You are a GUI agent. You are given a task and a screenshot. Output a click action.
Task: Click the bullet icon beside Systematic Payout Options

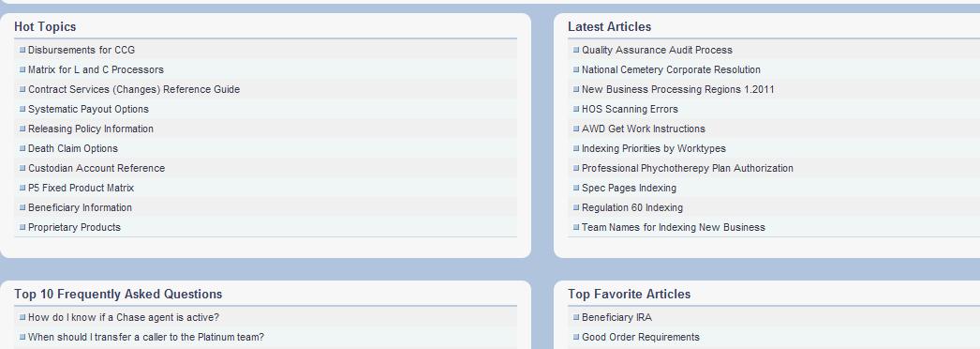22,109
